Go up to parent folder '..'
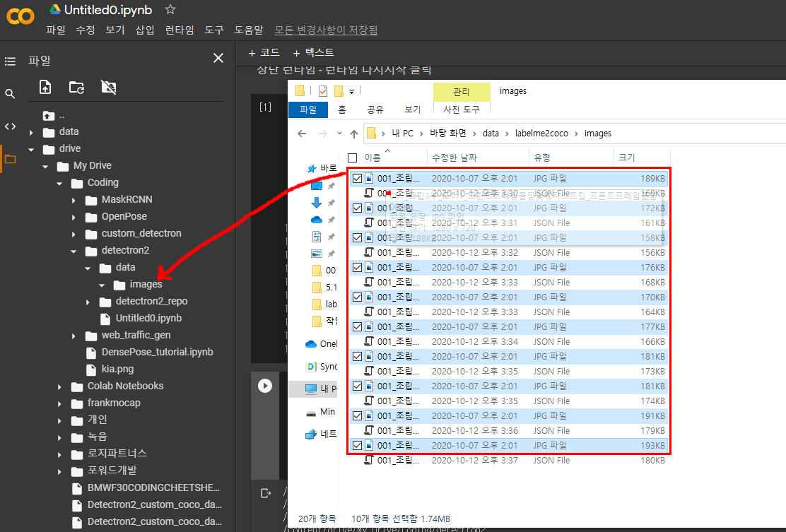This screenshot has height=532, width=786. click(54, 116)
